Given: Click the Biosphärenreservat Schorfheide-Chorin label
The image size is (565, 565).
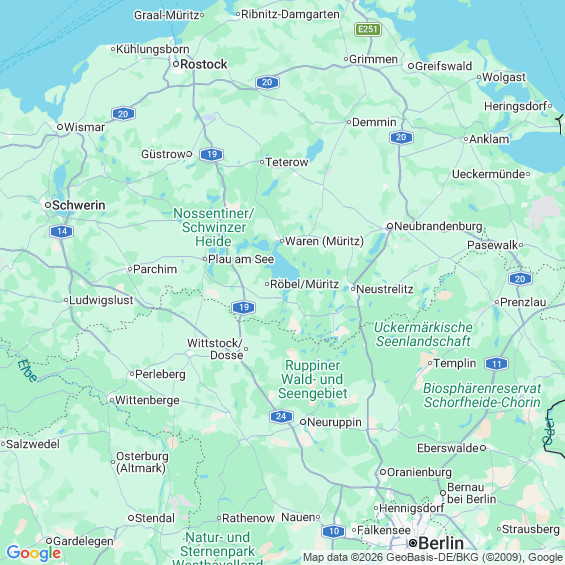Looking at the screenshot, I should pos(482,395).
